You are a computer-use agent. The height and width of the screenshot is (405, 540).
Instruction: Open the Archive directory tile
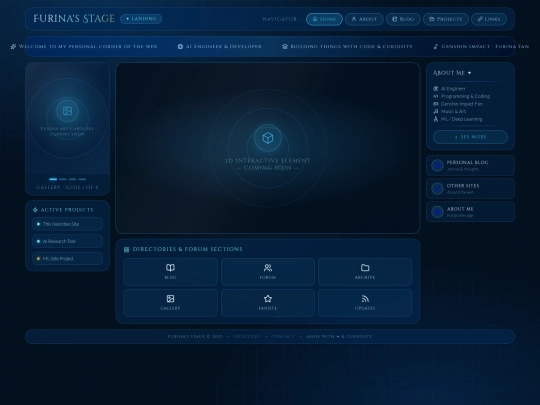click(365, 272)
